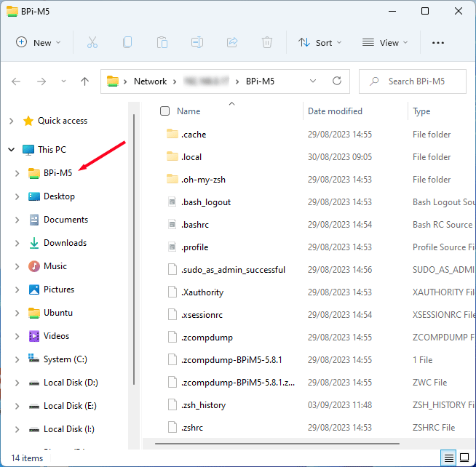The image size is (476, 467).
Task: Open the See more ellipsis menu
Action: tap(437, 43)
